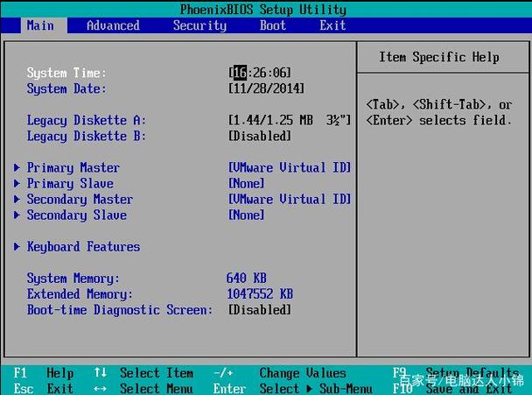Click the Primary Slave None value
The image size is (532, 395).
coord(247,183)
